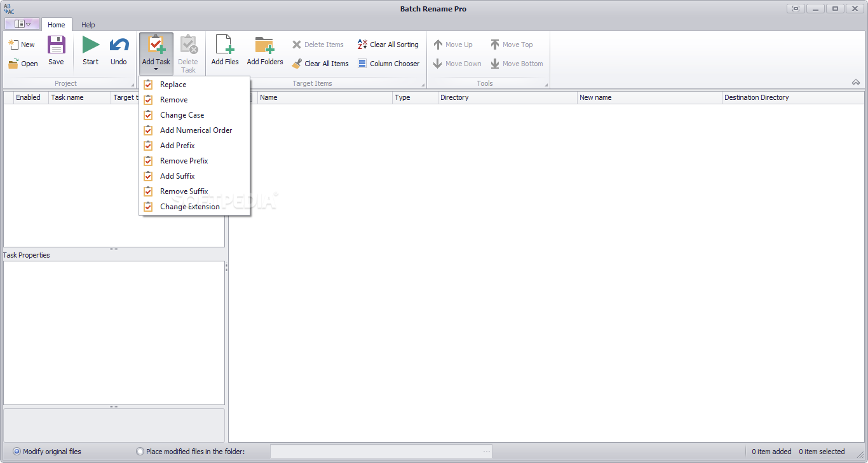Click Clear All Sorting
Image resolution: width=868 pixels, height=463 pixels.
point(388,45)
